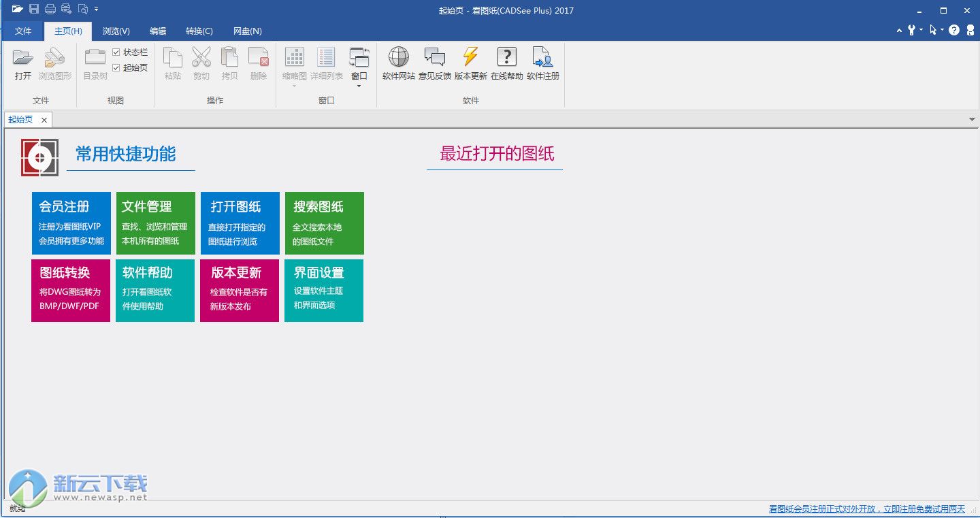The width and height of the screenshot is (980, 518).
Task: Click the CADSee logo on start page
Action: pyautogui.click(x=39, y=157)
